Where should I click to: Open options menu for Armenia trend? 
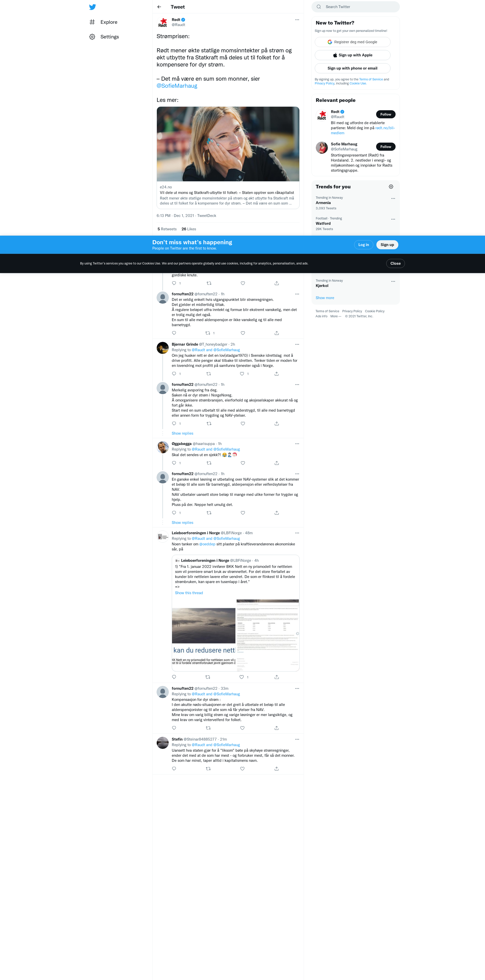click(393, 198)
